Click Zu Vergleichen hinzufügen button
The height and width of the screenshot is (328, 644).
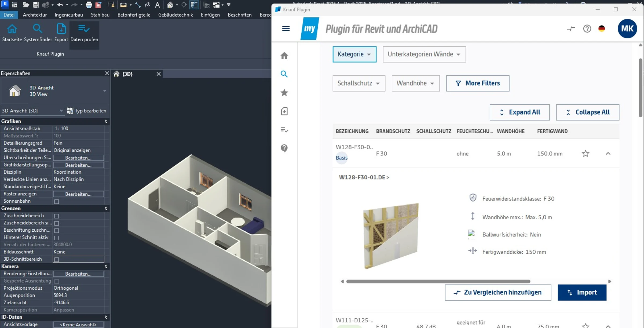coord(498,292)
